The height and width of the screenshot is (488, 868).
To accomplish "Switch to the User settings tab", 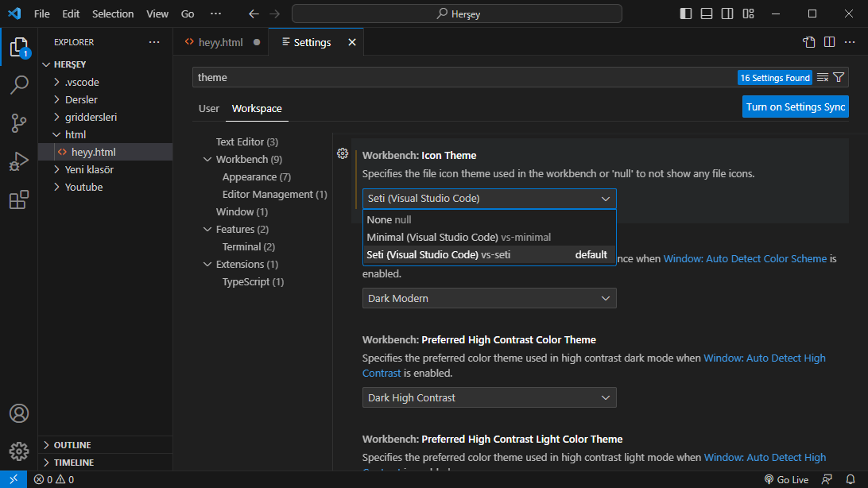I will (209, 108).
